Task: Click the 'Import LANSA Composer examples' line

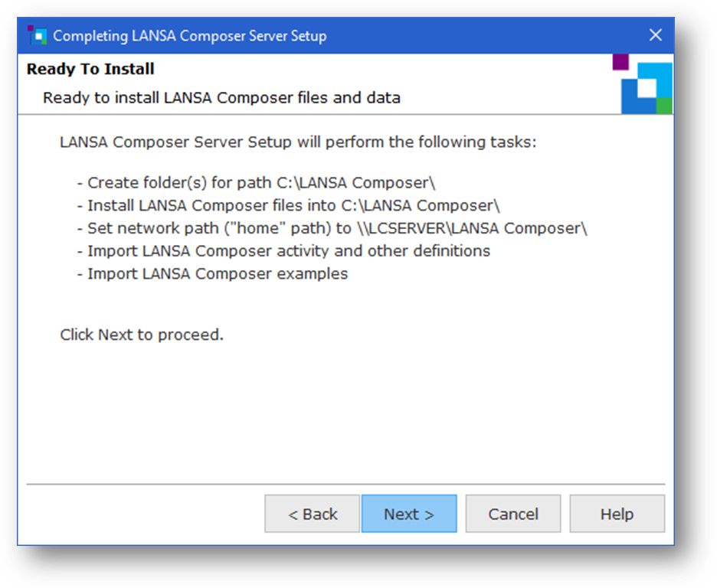Action: tap(212, 273)
